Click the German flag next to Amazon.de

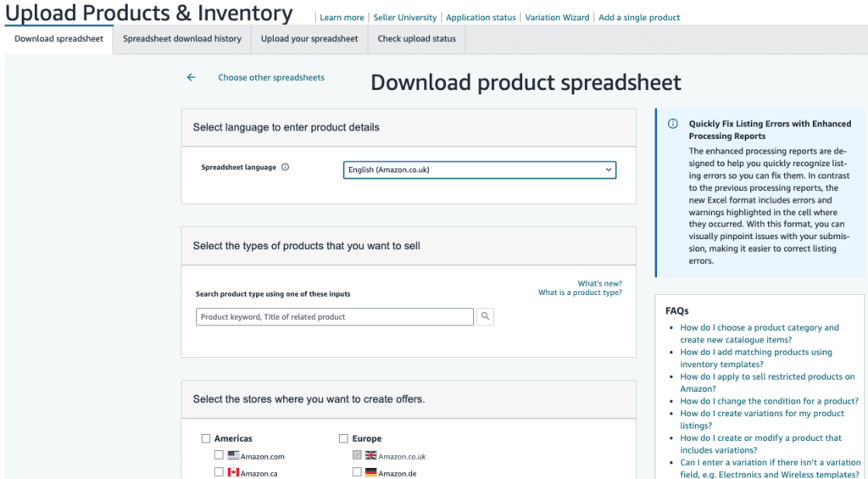click(370, 472)
